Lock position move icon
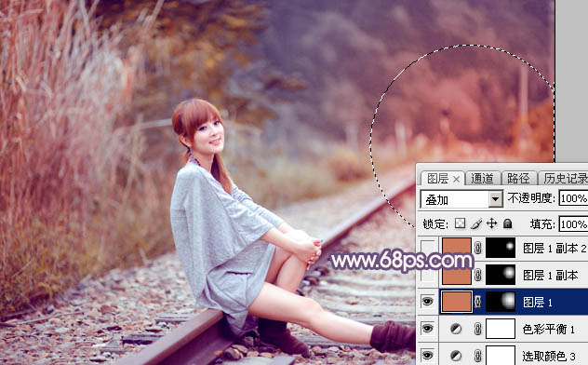The height and width of the screenshot is (365, 588). (491, 223)
